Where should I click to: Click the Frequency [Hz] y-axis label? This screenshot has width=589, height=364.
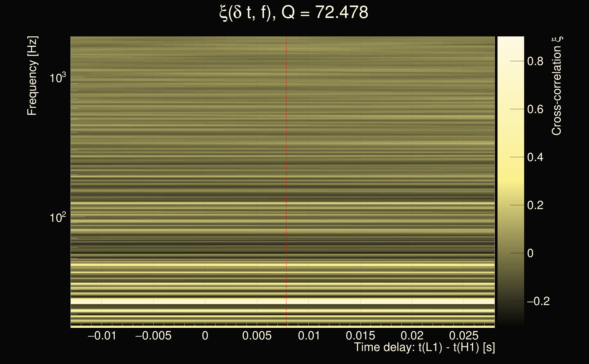pyautogui.click(x=32, y=76)
